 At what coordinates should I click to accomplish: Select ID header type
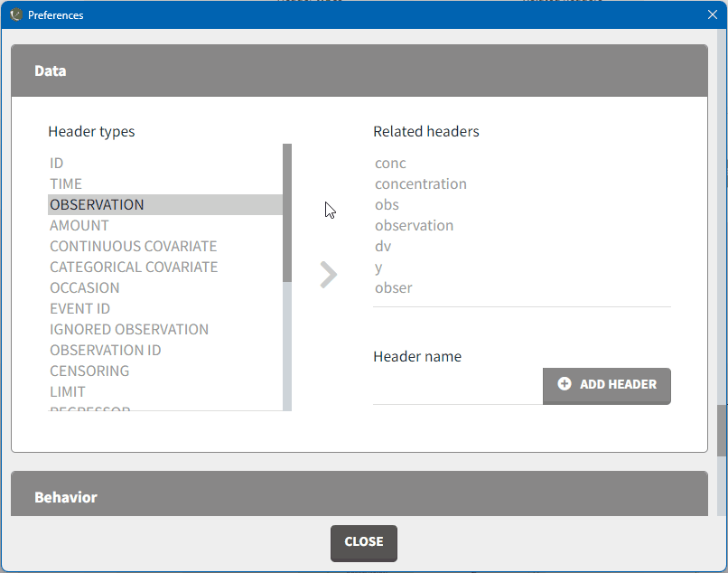pyautogui.click(x=57, y=164)
